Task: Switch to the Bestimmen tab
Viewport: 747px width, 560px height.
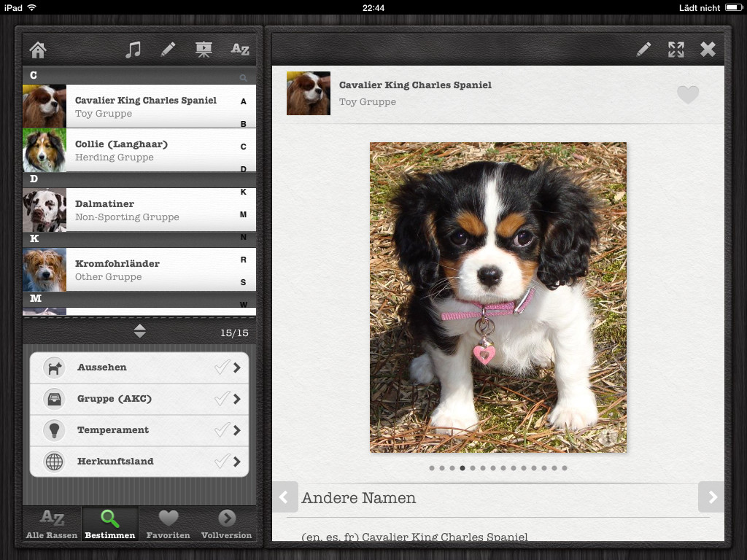Action: point(110,524)
